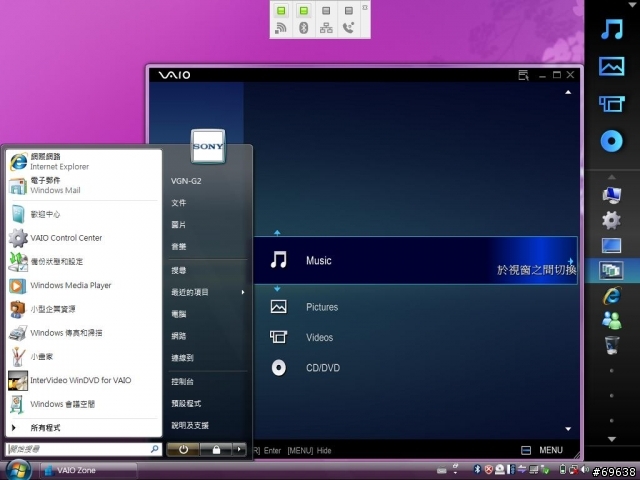The height and width of the screenshot is (480, 640).
Task: Click the power button in Start menu
Action: click(183, 449)
